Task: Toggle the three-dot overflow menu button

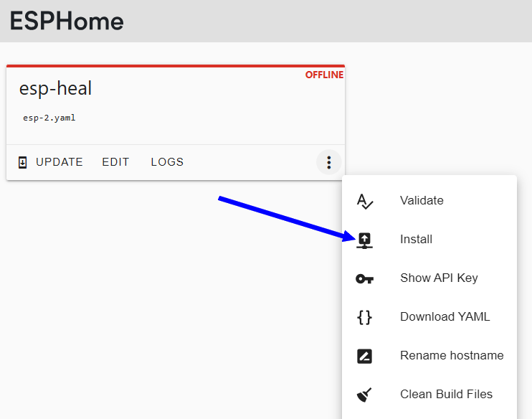Action: pos(328,162)
